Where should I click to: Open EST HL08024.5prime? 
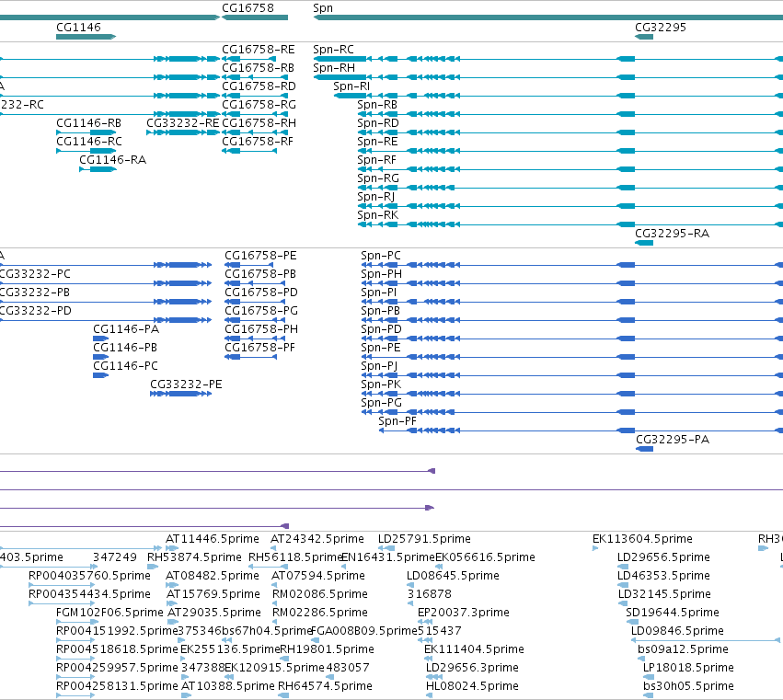coord(472,686)
